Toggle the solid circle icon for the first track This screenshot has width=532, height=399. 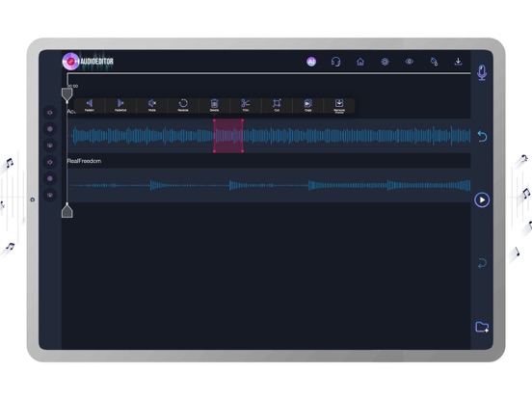click(x=50, y=129)
